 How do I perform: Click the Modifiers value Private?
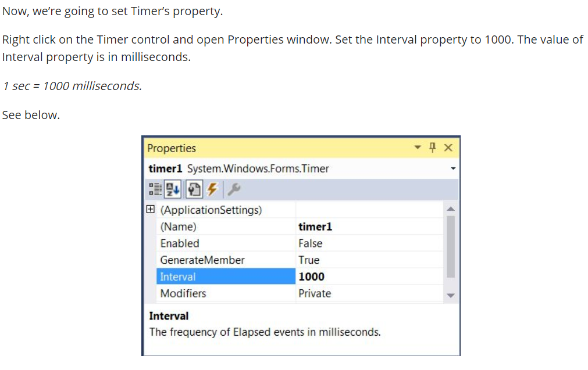click(x=315, y=293)
